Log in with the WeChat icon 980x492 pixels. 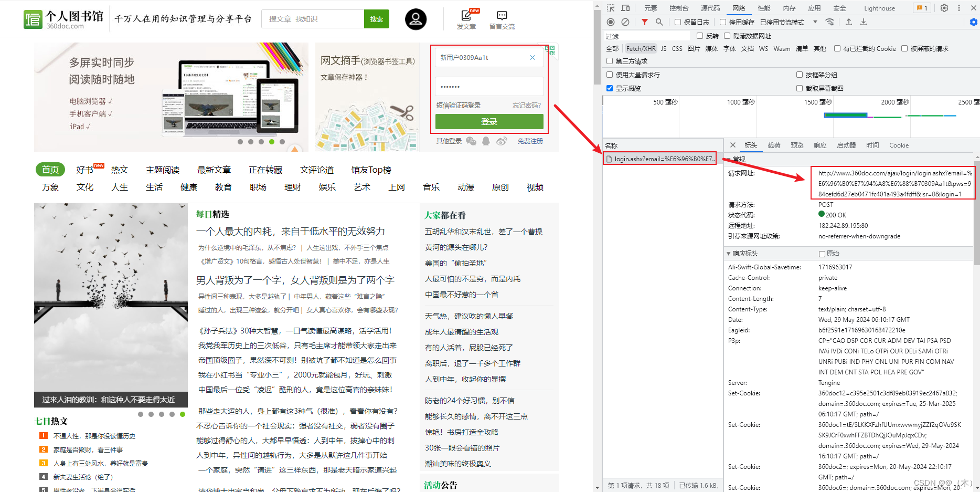(x=471, y=141)
